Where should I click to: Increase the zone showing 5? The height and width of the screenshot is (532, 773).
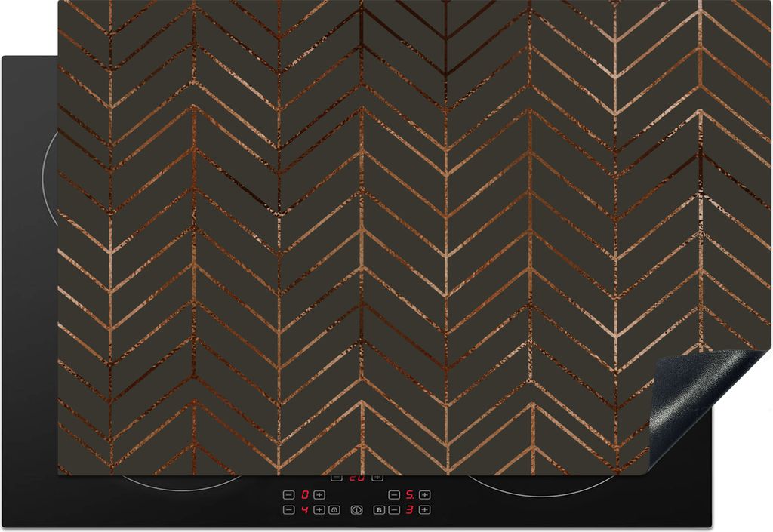coord(425,495)
